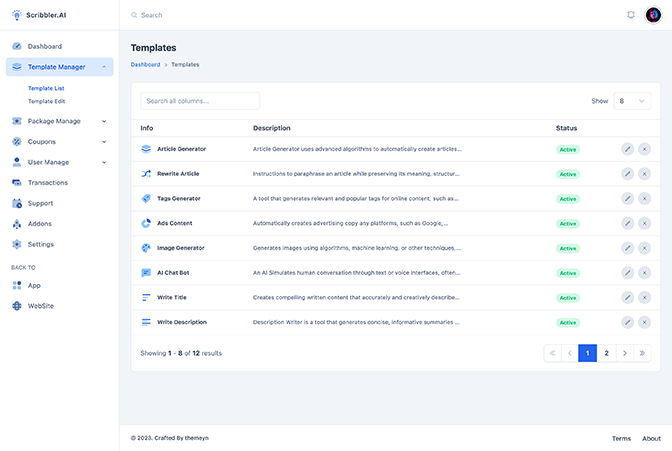The height and width of the screenshot is (451, 672).
Task: Go to page 2 of results
Action: coord(606,353)
